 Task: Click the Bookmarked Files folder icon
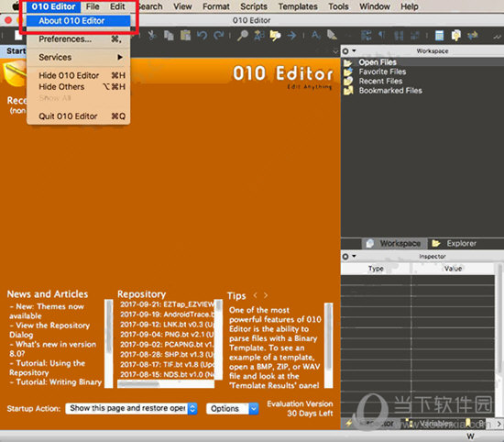[x=348, y=91]
